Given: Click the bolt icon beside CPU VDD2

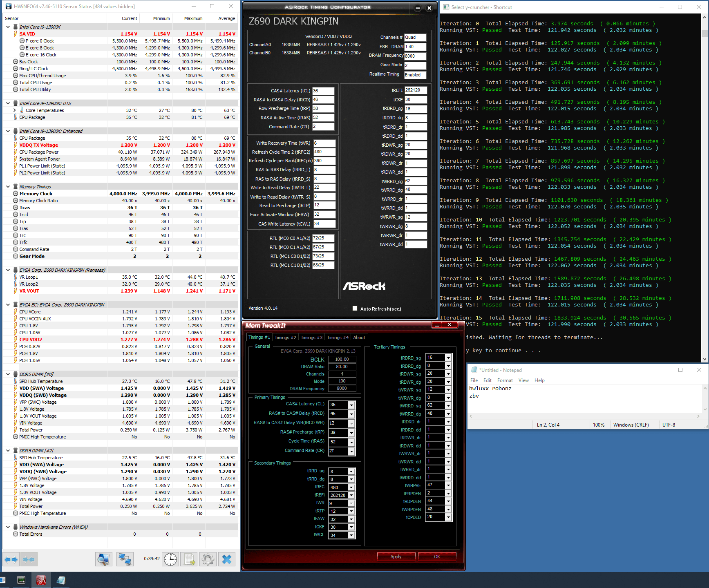Looking at the screenshot, I should [x=16, y=340].
